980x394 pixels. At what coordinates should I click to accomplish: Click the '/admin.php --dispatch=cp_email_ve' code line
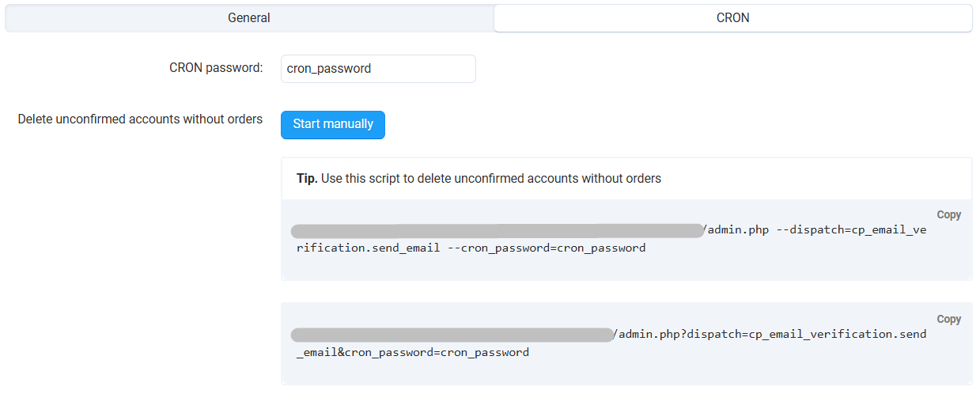(815, 231)
